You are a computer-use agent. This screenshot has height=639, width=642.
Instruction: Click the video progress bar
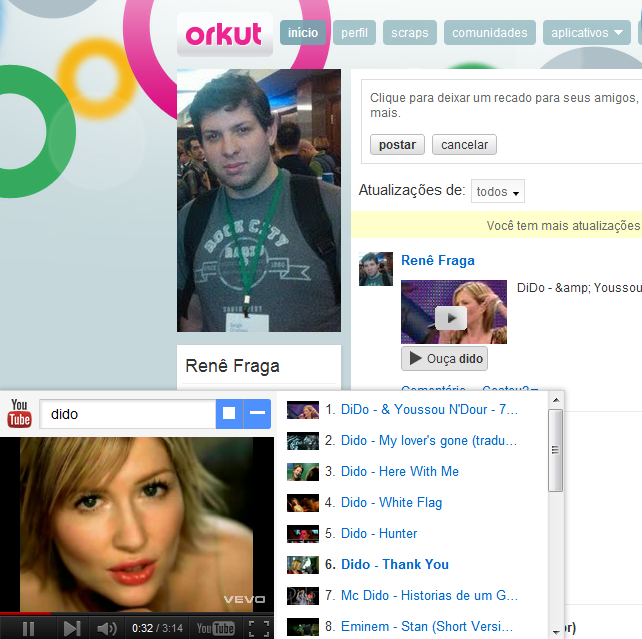click(x=137, y=613)
